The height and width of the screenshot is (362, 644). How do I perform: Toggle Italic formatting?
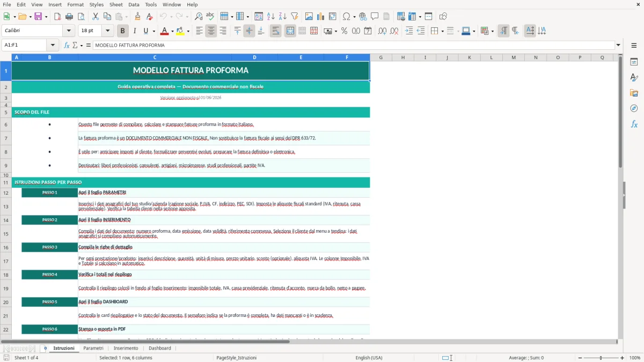(x=135, y=31)
